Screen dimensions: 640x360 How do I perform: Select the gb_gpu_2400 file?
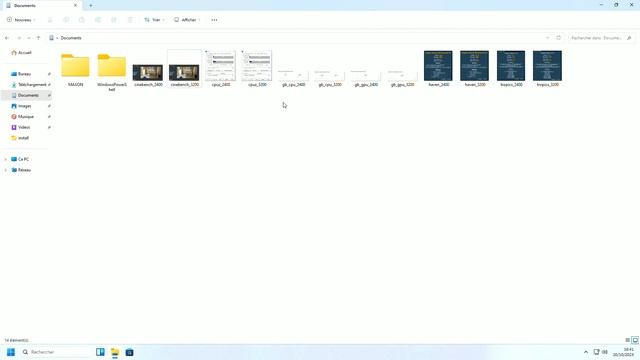pyautogui.click(x=366, y=78)
